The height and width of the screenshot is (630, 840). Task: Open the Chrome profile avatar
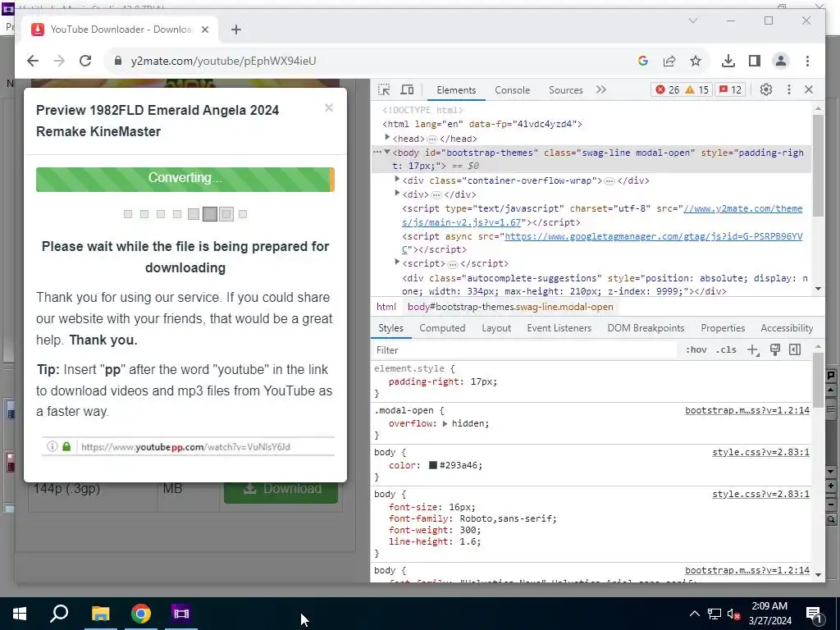tap(781, 61)
